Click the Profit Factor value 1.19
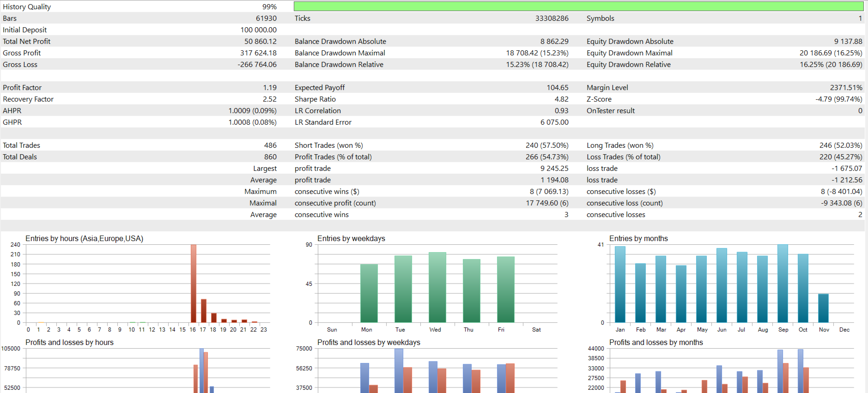 [270, 88]
